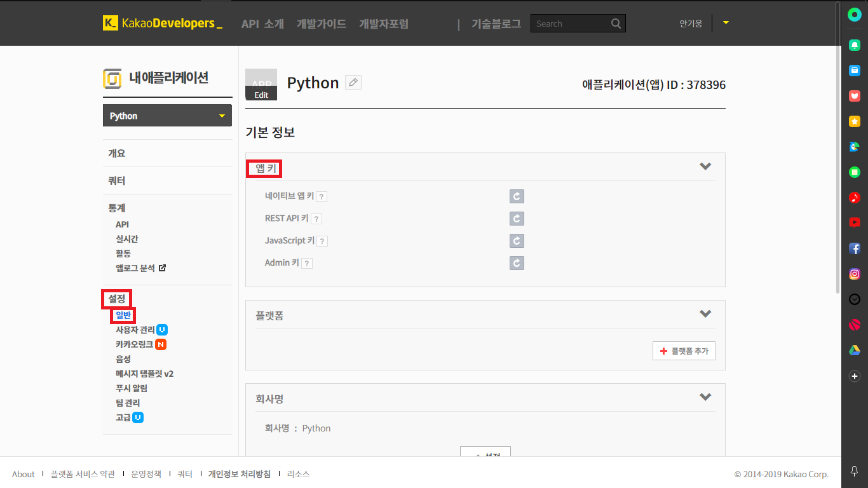This screenshot has height=488, width=868.
Task: Open the Instagram sidebar icon
Action: tap(855, 274)
